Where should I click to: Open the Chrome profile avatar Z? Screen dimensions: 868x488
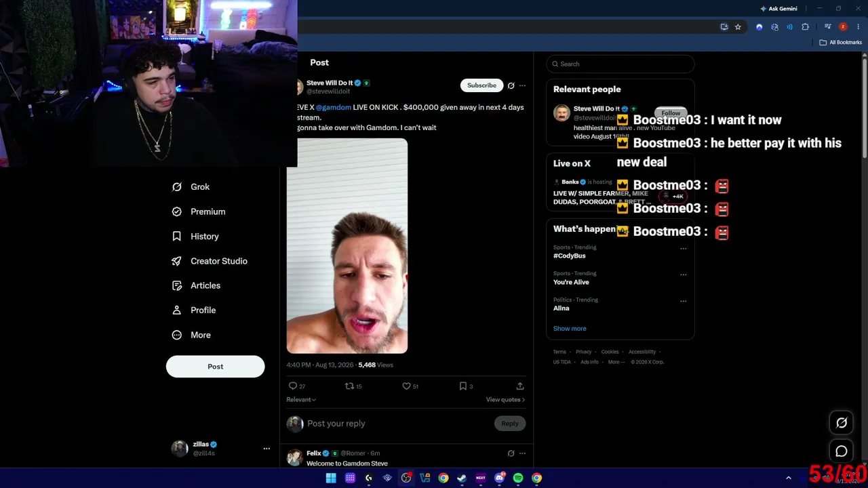pyautogui.click(x=843, y=27)
